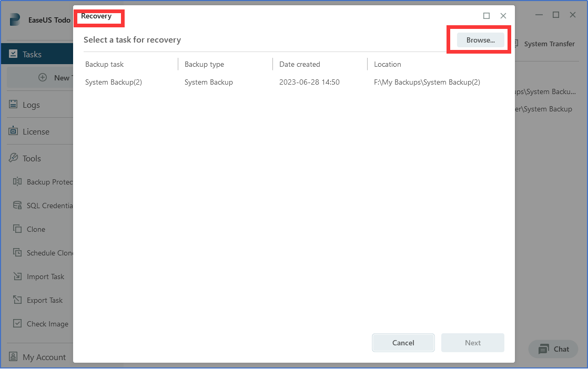Select the System Backup(2) task row
Image resolution: width=588 pixels, height=369 pixels.
coord(114,82)
